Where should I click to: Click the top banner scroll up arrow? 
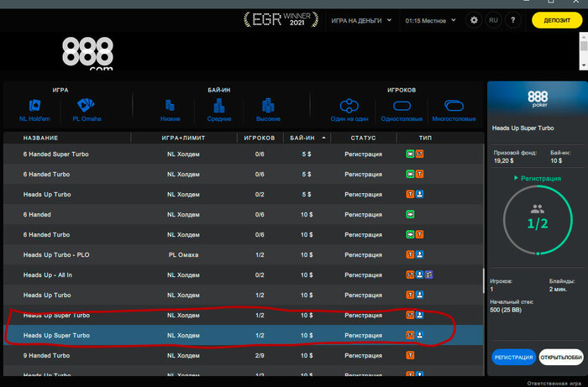[584, 36]
